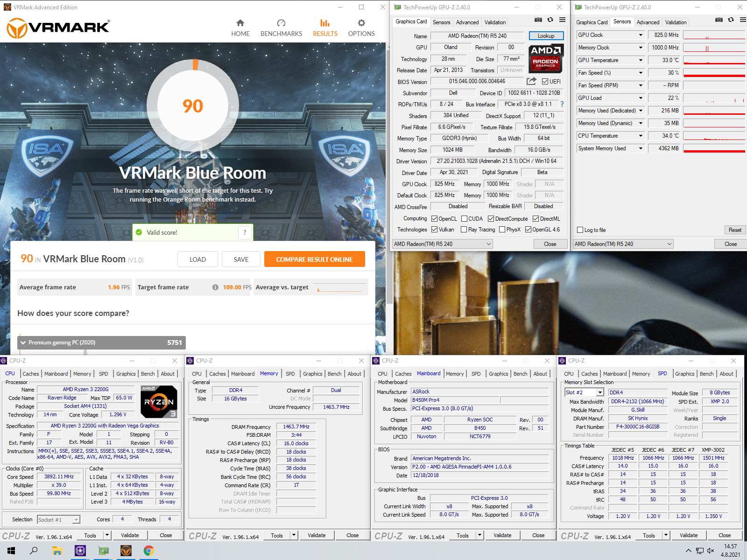Toggle the UEFI checkbox
The height and width of the screenshot is (560, 747).
click(545, 82)
